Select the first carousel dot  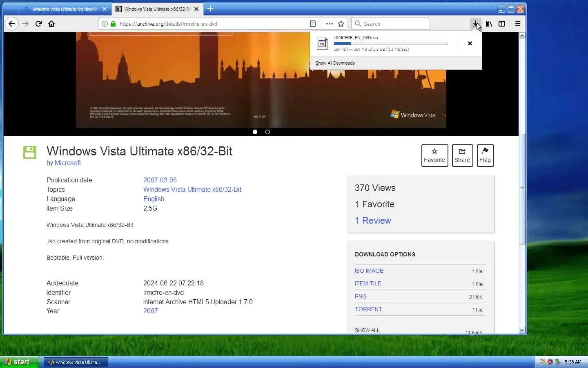(255, 132)
